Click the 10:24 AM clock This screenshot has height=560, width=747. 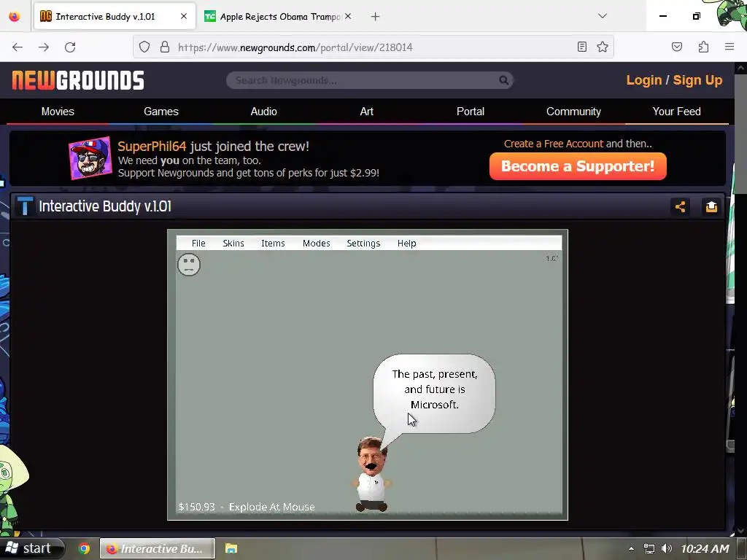(705, 549)
